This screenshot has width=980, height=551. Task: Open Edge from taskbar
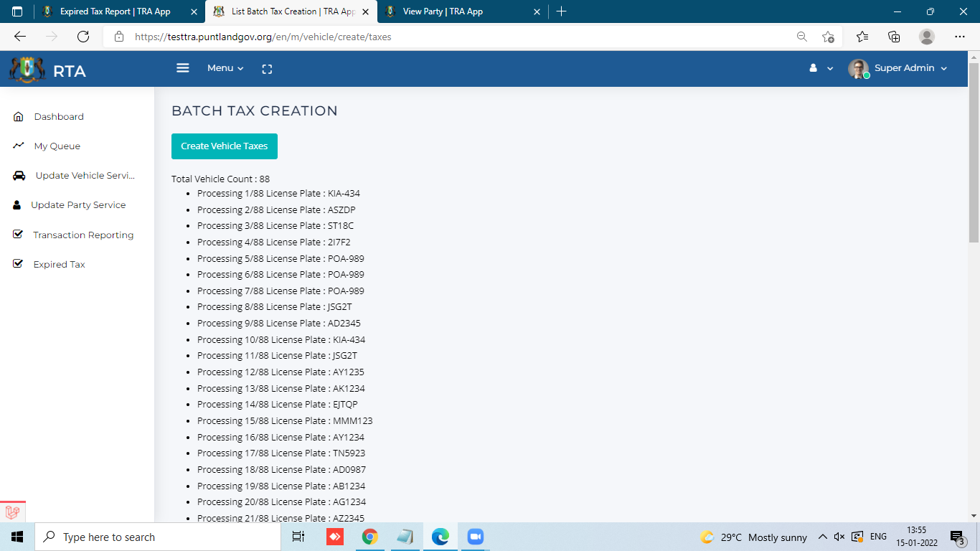[440, 537]
